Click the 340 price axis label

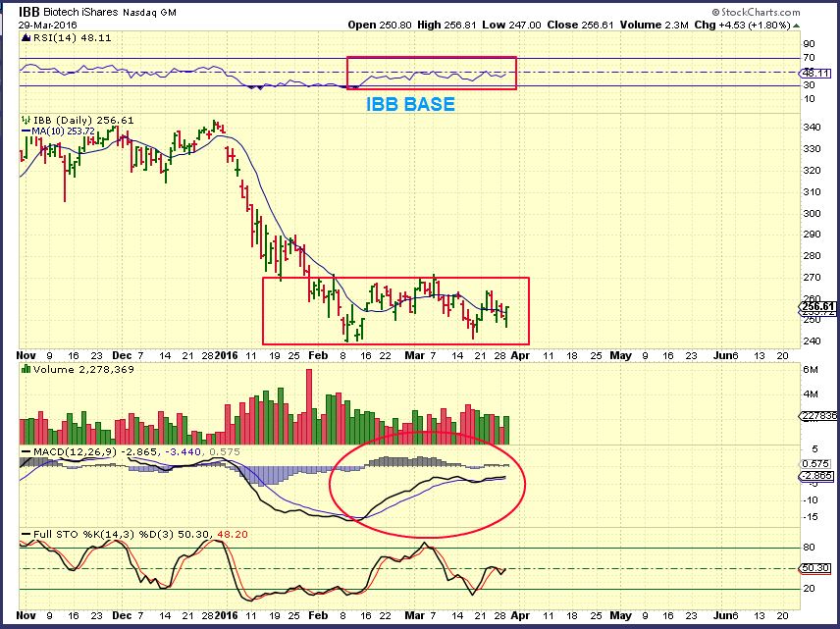coord(813,128)
